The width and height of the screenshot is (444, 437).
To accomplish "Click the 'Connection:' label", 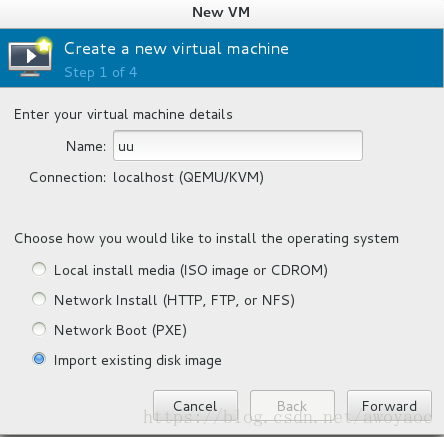I will point(68,177).
